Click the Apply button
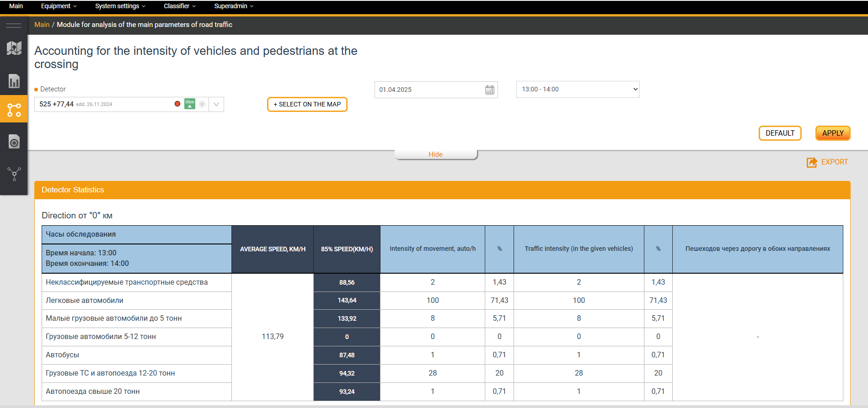 (x=833, y=133)
